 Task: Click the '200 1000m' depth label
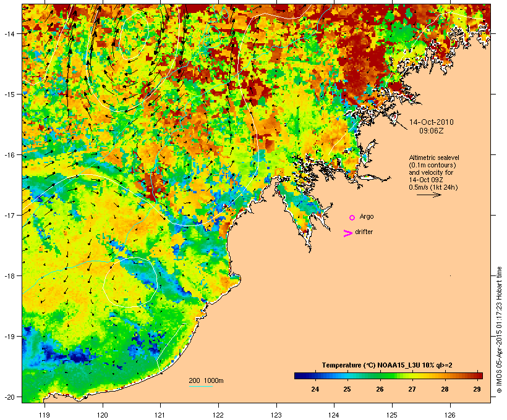[206, 380]
